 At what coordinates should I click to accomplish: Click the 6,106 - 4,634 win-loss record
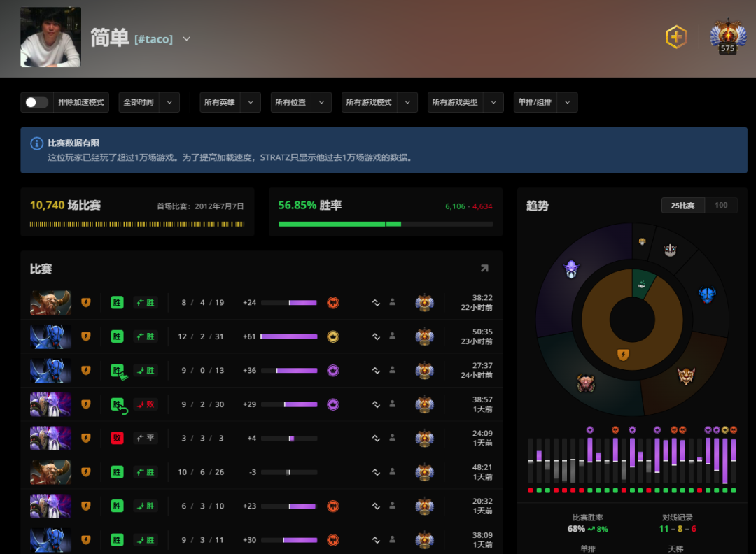(x=468, y=206)
